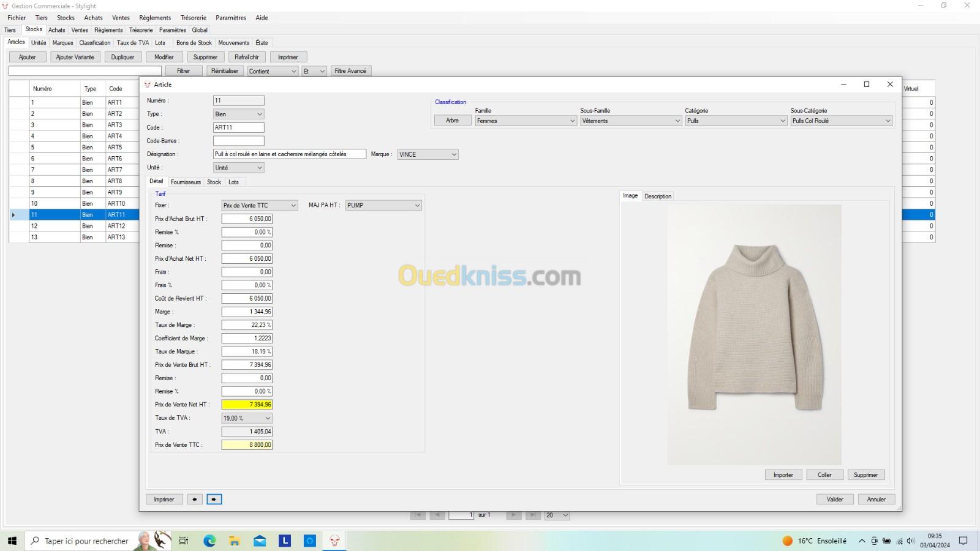Click the Bons de Stock tab
The width and height of the screenshot is (980, 551).
[194, 43]
